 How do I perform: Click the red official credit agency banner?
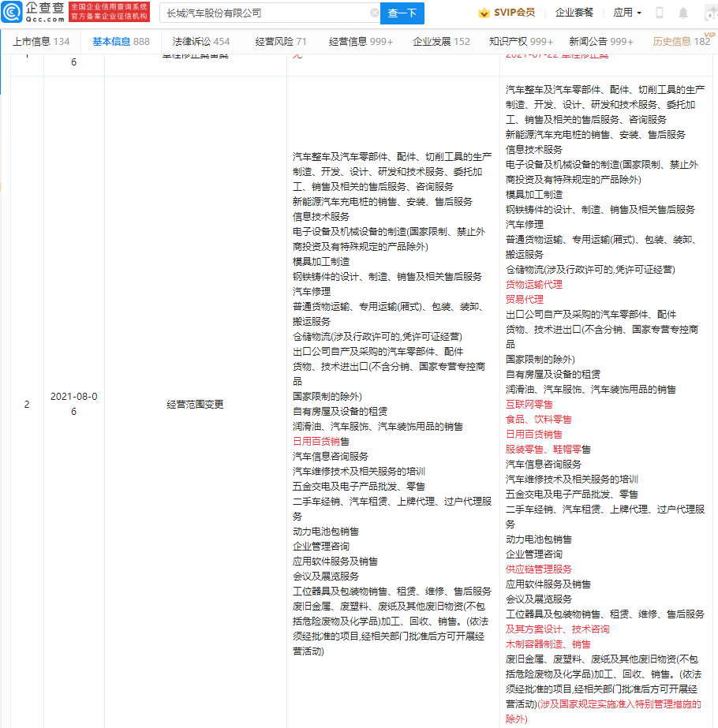click(109, 12)
